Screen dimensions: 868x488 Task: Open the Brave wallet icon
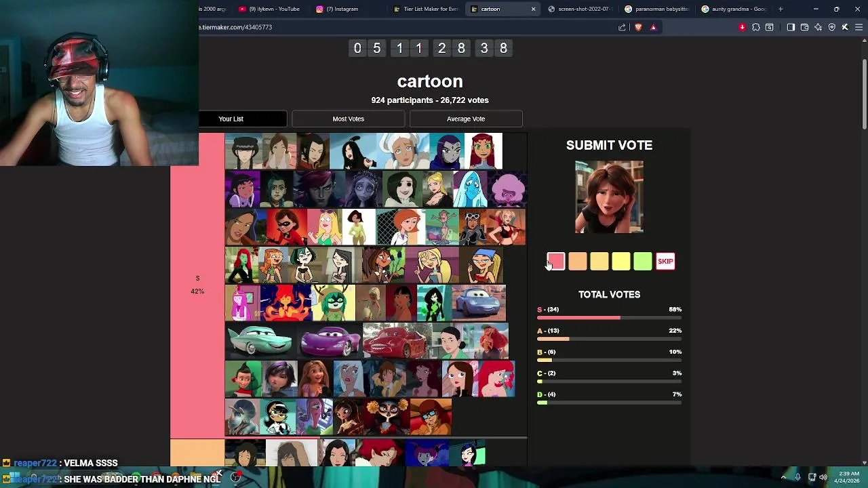coord(804,27)
